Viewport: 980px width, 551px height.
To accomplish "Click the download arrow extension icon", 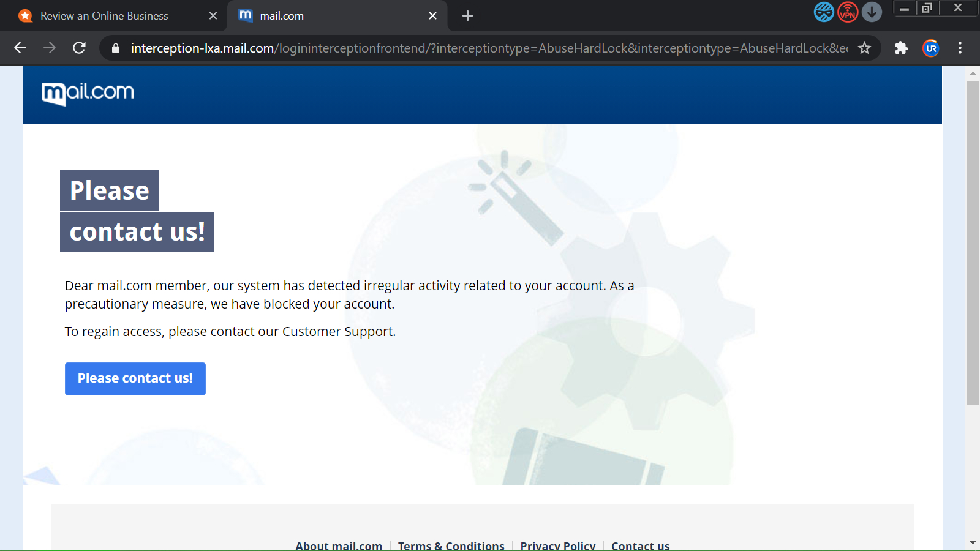I will tap(872, 12).
